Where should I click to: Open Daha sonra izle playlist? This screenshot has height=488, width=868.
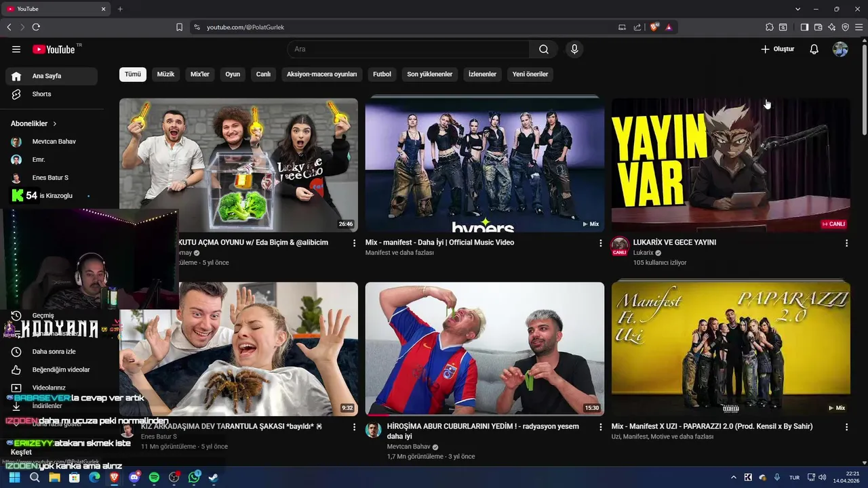(52, 352)
